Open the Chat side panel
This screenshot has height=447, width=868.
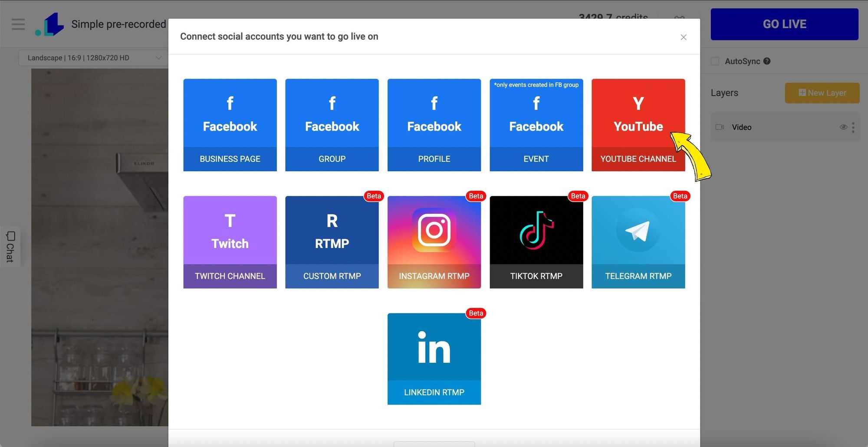[x=10, y=246]
